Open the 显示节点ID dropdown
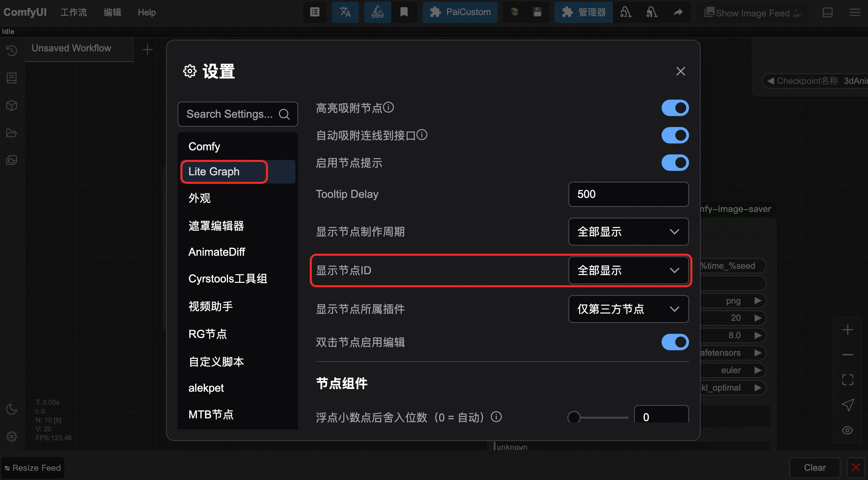Image resolution: width=868 pixels, height=480 pixels. coord(628,270)
